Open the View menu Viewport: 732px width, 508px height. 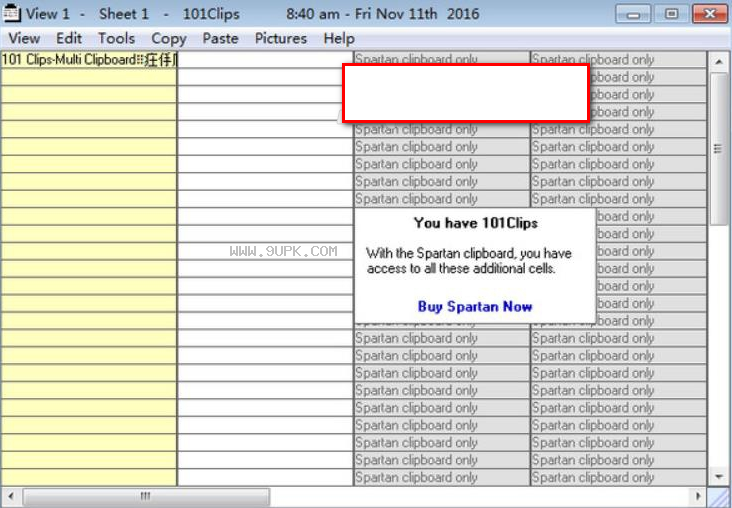(24, 38)
